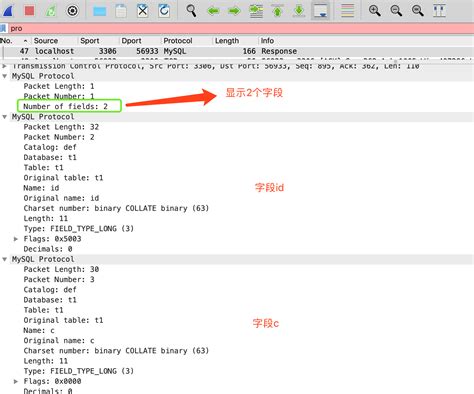Go to a specific packet
The height and width of the screenshot is (394, 474).
(x=256, y=11)
